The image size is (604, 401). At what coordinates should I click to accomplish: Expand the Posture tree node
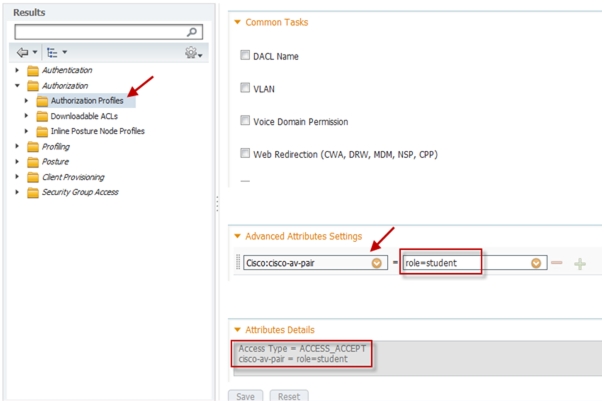(x=17, y=161)
